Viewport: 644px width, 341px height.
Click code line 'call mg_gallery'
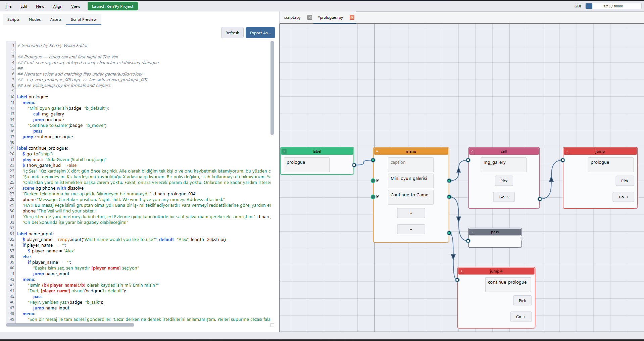(x=49, y=114)
